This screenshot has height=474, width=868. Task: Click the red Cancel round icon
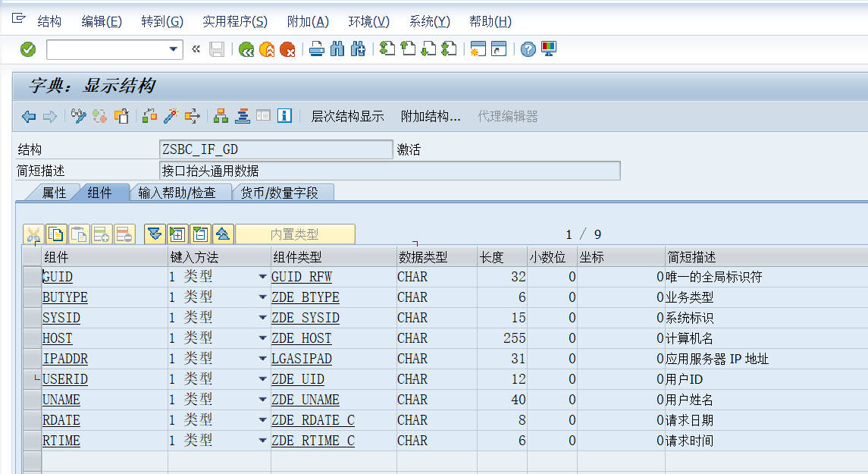click(287, 49)
